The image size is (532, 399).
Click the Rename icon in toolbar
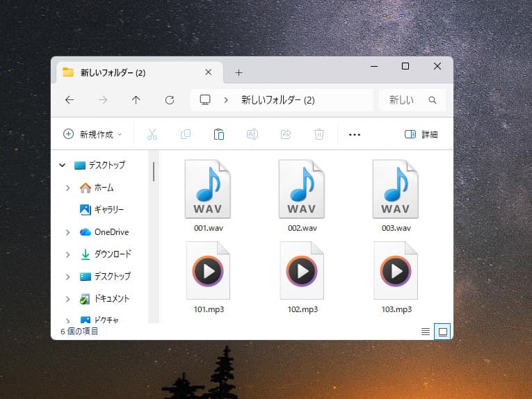[x=252, y=134]
